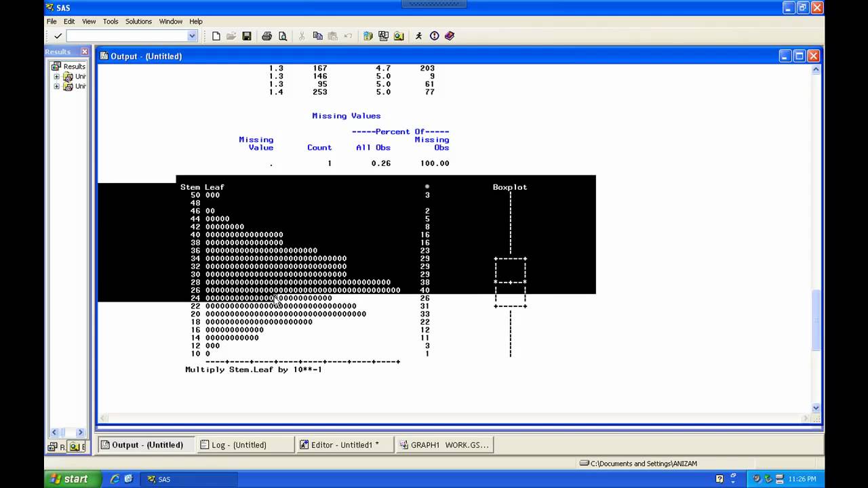Click the Results folder toolbar icon

[399, 36]
